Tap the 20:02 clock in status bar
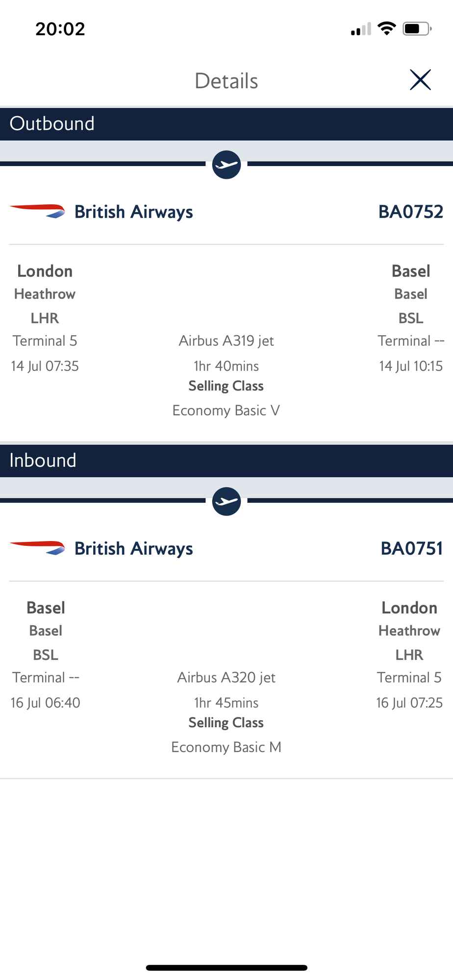Screen dimensions: 453x980 coord(60,29)
